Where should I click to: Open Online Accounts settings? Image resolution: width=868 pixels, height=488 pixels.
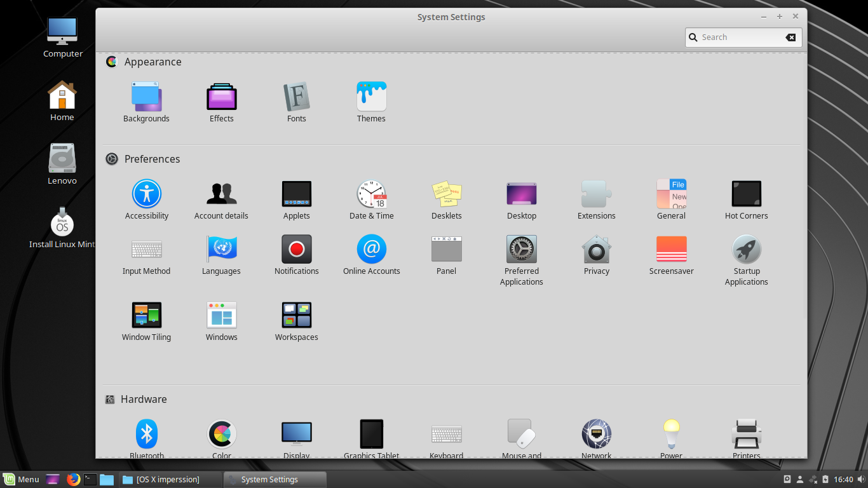coord(372,255)
